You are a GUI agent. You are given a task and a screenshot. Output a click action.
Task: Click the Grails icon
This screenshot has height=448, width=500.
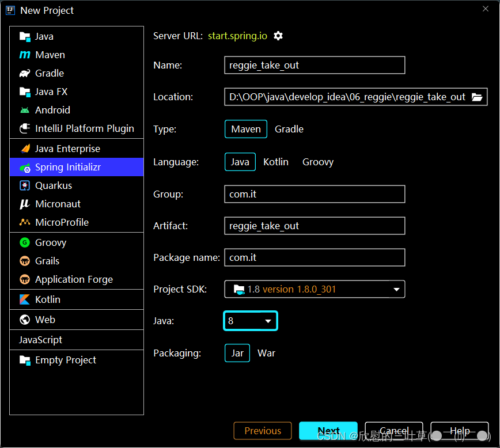coord(25,261)
